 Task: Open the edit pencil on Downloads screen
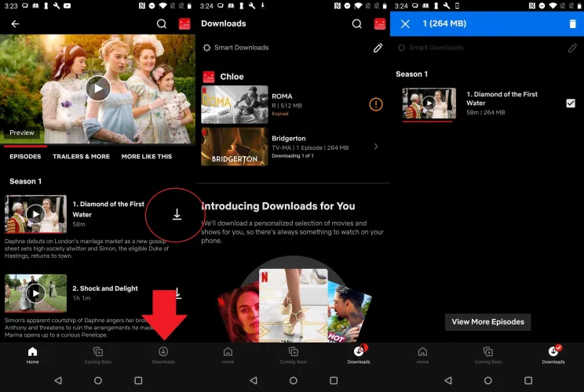[x=378, y=48]
